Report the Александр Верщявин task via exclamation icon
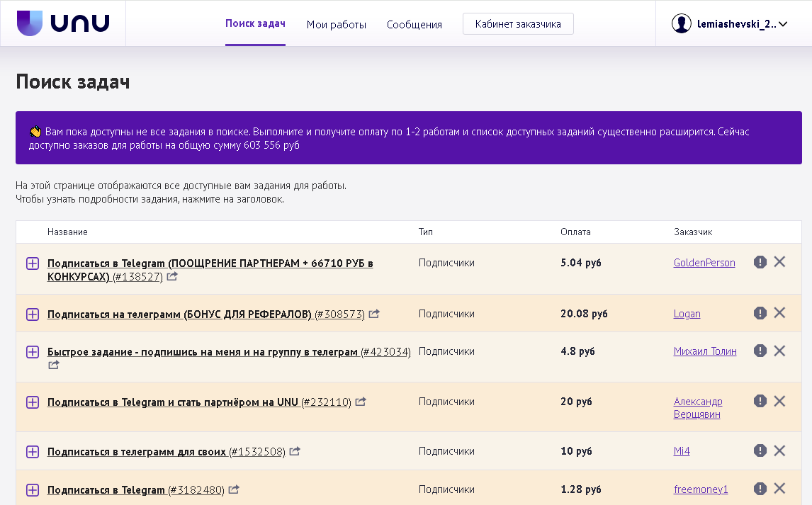 click(x=760, y=401)
